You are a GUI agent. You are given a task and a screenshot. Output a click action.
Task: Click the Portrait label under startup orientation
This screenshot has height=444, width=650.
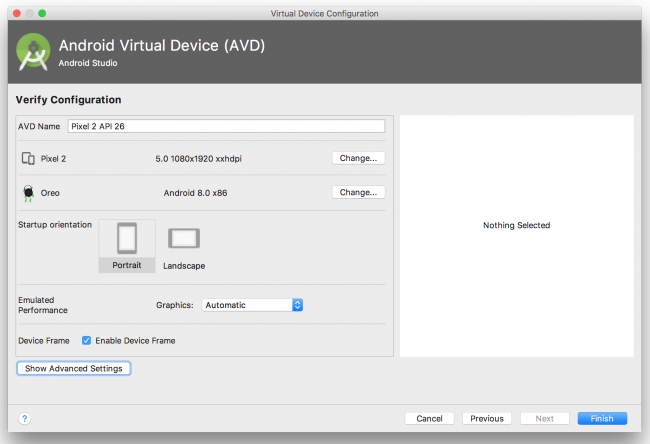coord(127,265)
